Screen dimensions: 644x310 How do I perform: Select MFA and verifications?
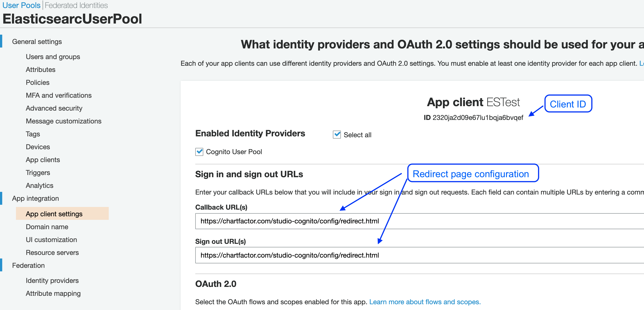coord(59,95)
